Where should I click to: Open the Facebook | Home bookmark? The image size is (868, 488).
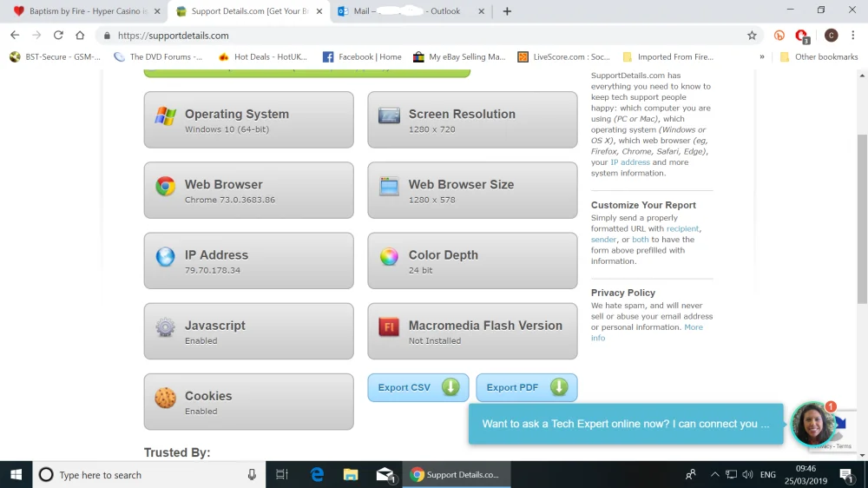(362, 56)
